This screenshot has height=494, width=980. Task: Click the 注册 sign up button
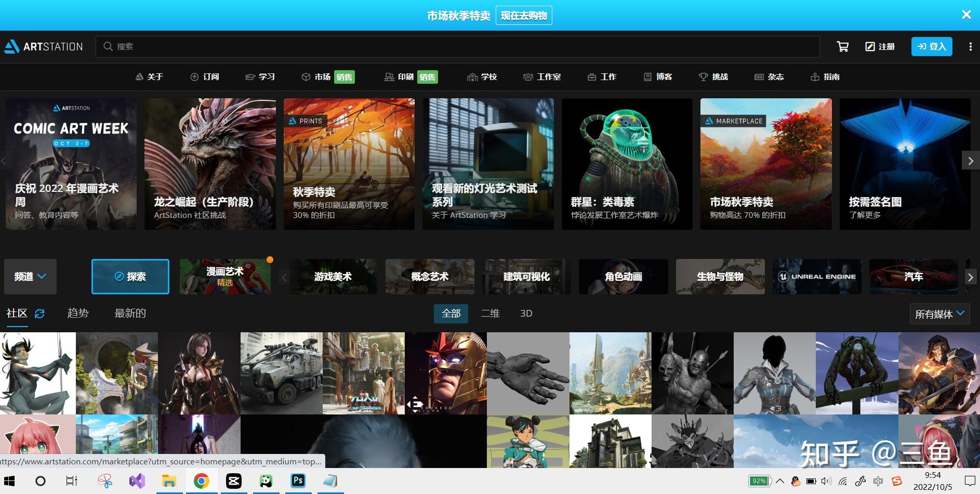pos(880,47)
